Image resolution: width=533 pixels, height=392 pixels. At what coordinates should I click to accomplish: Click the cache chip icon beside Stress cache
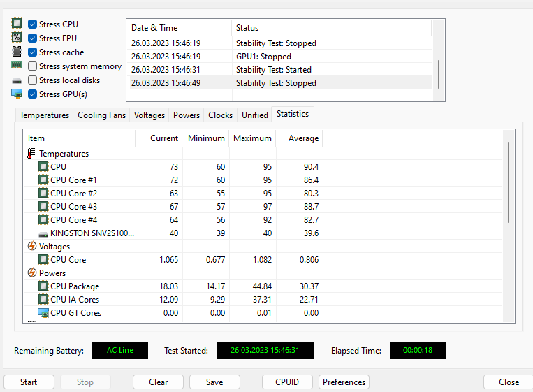[x=17, y=51]
